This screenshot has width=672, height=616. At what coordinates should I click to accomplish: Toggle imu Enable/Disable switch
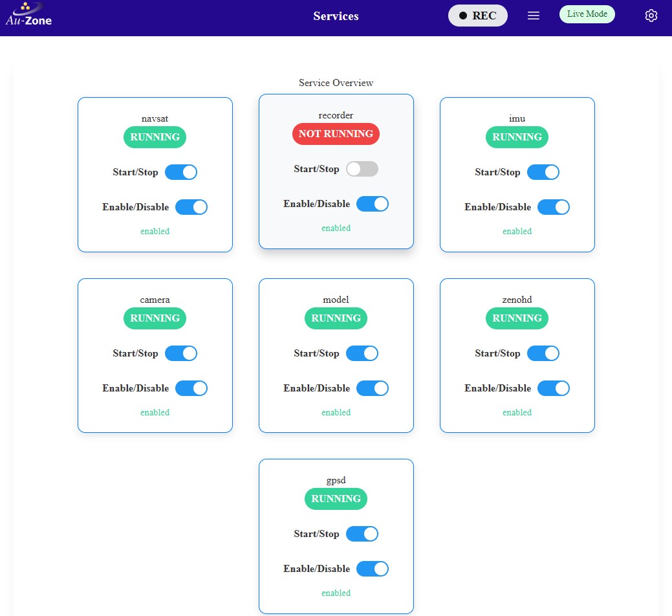(553, 207)
